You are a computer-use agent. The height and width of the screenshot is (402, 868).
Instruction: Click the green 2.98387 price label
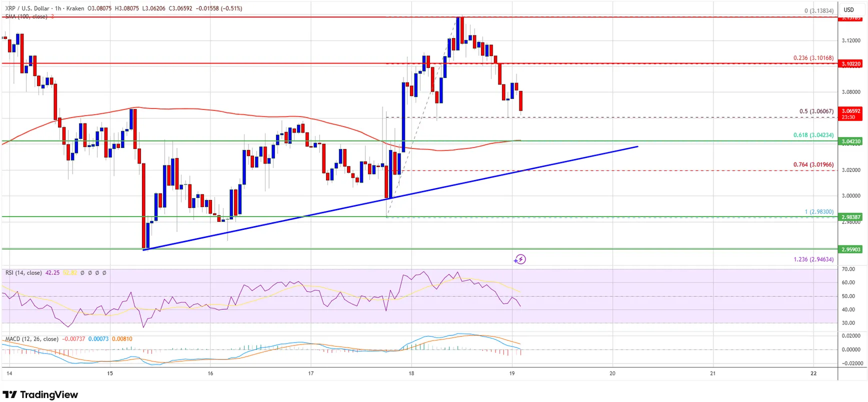click(x=851, y=217)
